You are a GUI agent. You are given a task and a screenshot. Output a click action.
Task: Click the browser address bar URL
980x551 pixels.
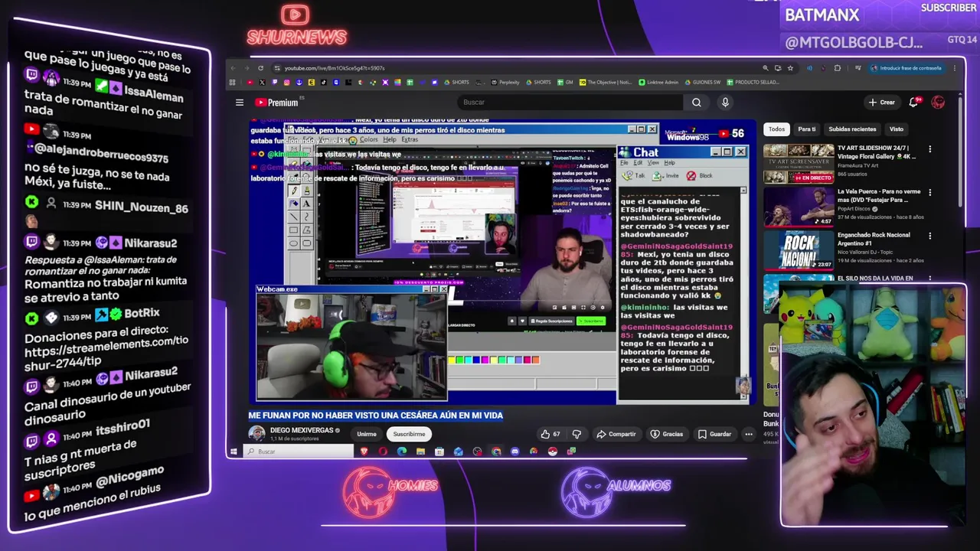(335, 68)
